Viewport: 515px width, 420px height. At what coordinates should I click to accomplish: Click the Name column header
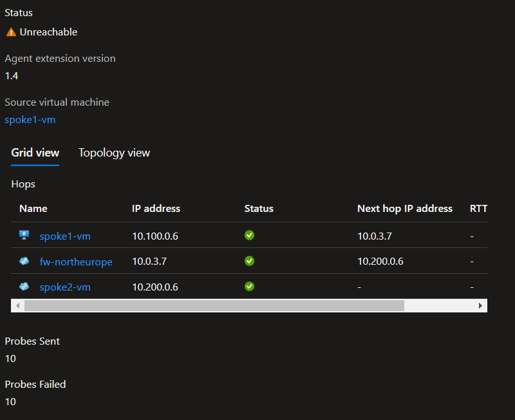pos(33,209)
